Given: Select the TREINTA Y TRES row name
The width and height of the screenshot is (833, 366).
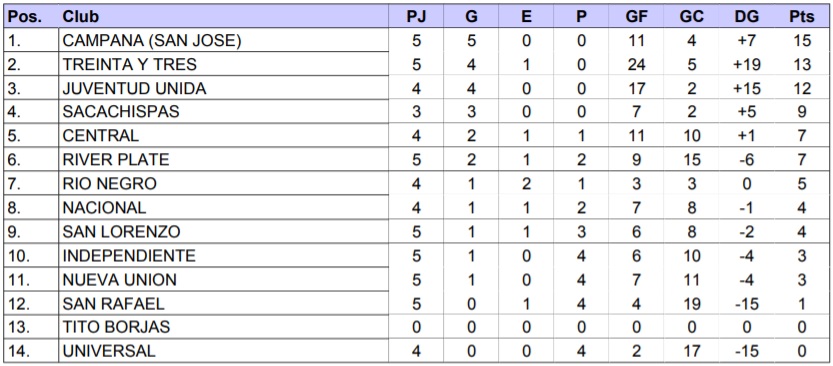Looking at the screenshot, I should (130, 65).
